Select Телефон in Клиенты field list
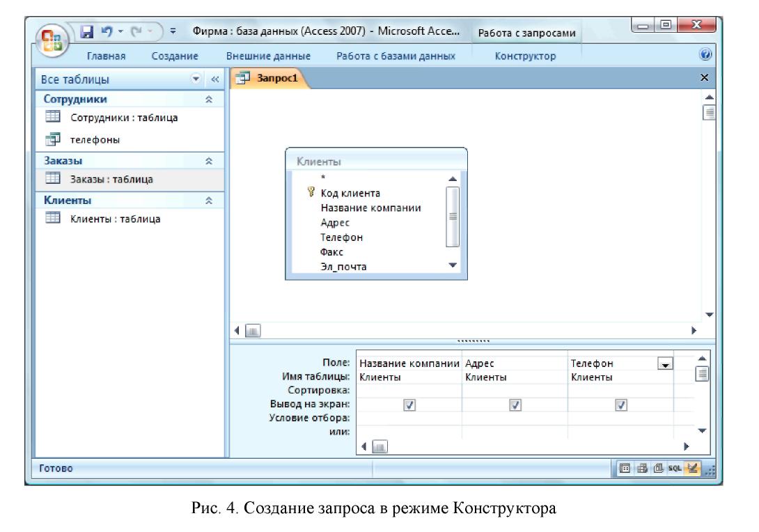The image size is (759, 532). point(341,237)
